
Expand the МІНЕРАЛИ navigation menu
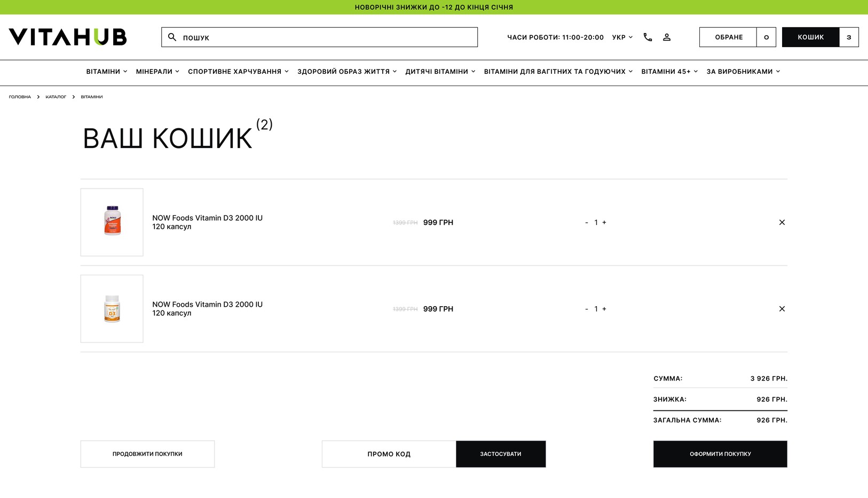click(x=157, y=72)
